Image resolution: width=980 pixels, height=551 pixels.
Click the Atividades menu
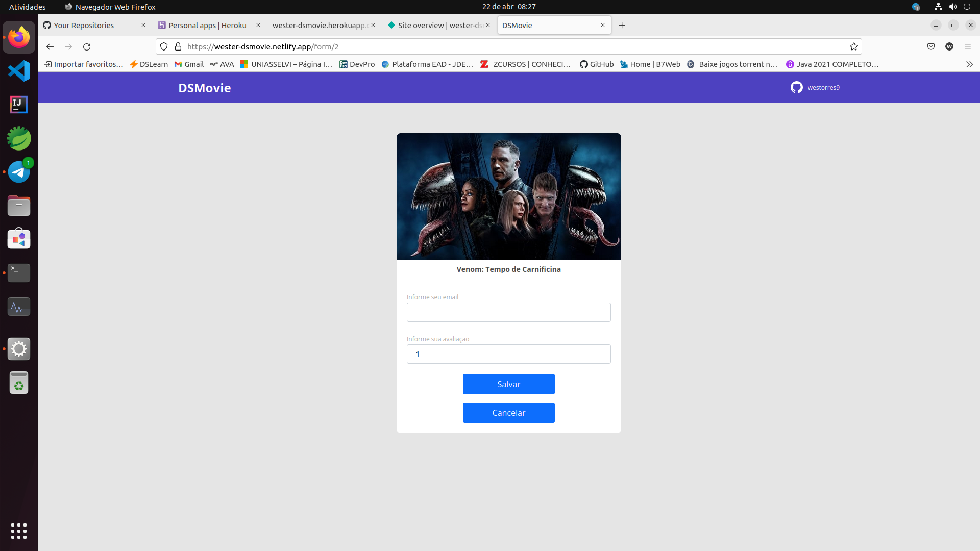pyautogui.click(x=27, y=7)
